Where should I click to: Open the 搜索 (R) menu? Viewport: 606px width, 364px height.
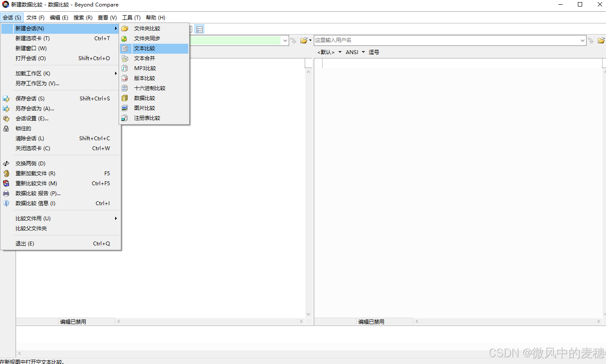pos(83,18)
